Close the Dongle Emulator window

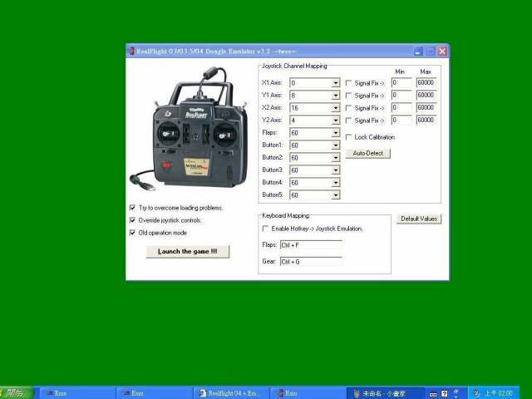(x=442, y=52)
